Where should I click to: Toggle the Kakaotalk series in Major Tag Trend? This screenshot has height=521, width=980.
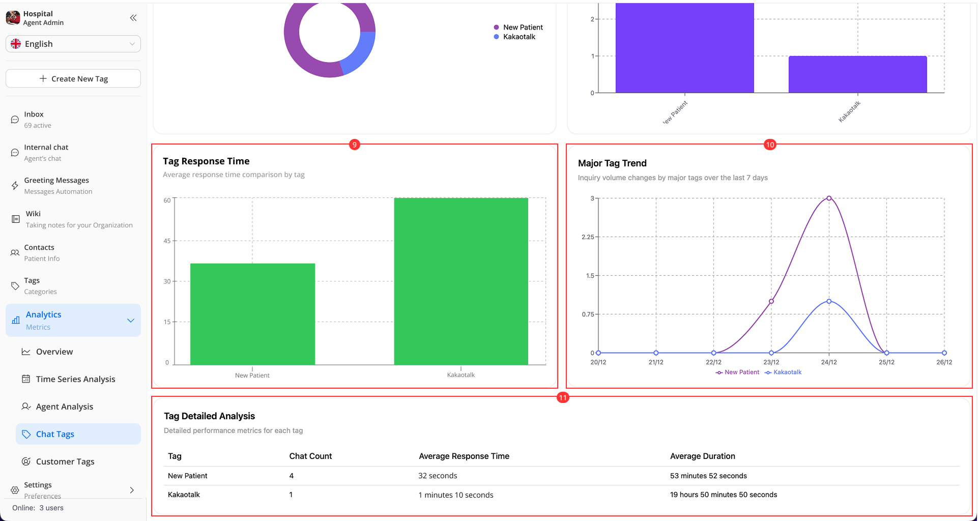(784, 372)
